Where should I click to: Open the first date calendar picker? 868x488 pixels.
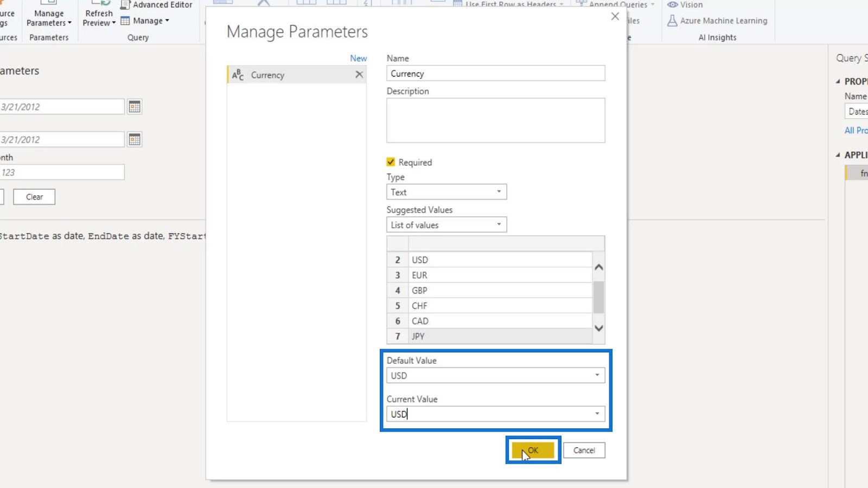(x=135, y=107)
